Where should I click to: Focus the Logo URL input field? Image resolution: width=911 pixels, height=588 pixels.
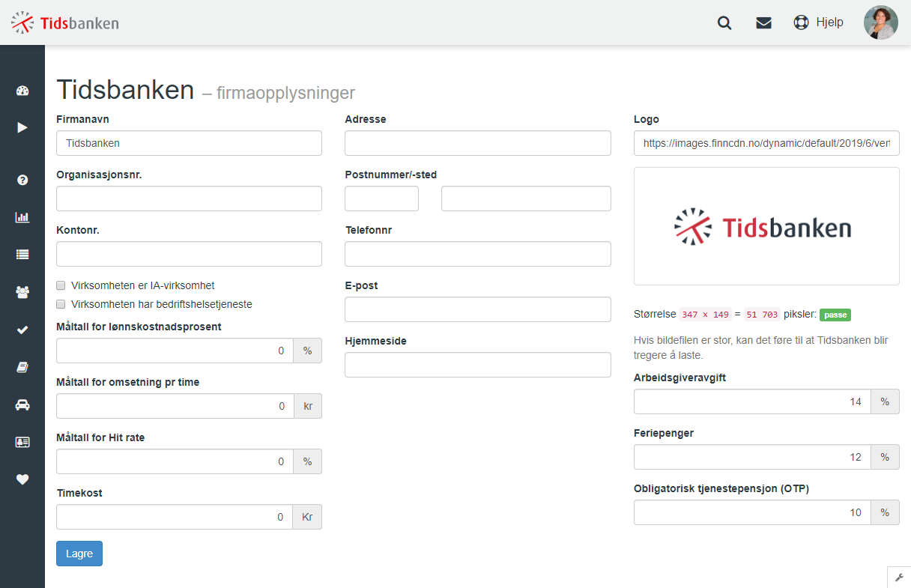pos(766,143)
